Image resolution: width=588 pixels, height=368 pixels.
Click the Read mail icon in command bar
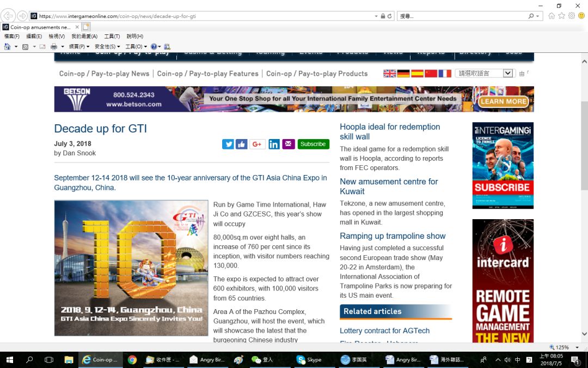tap(42, 46)
